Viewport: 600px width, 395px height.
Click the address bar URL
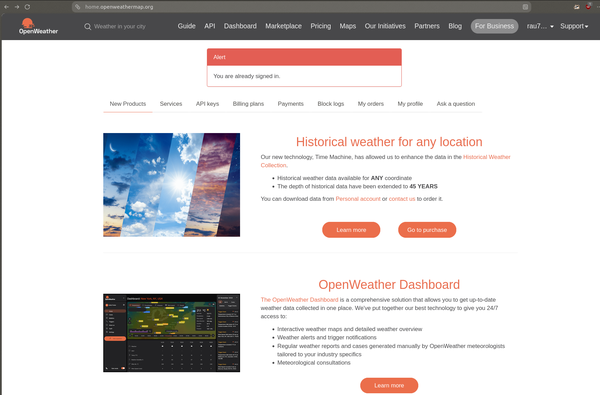click(x=119, y=7)
